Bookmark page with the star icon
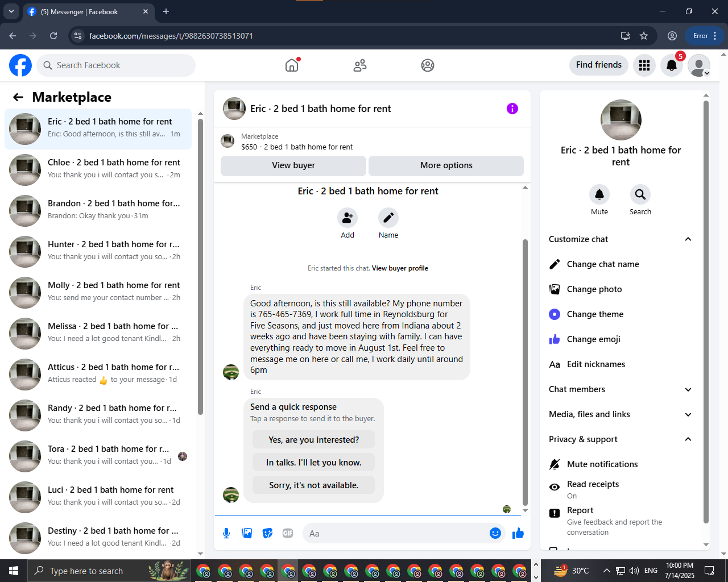Screen dimensions: 728x582 [644, 36]
